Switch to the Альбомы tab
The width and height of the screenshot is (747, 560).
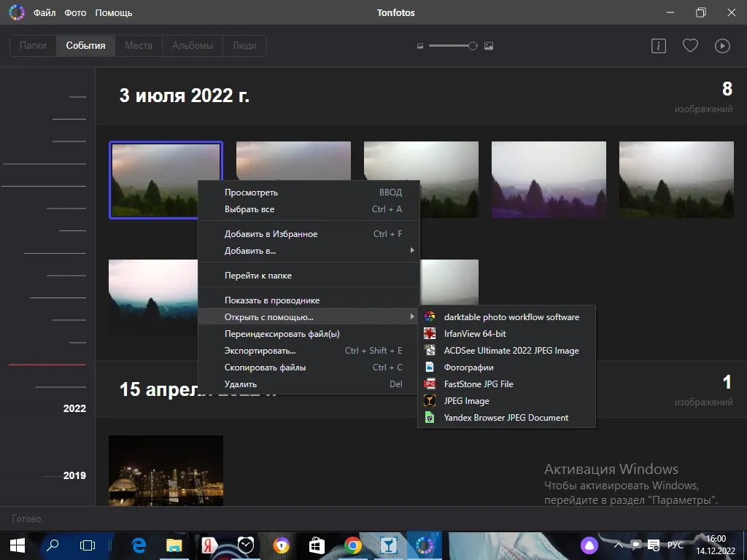(193, 46)
